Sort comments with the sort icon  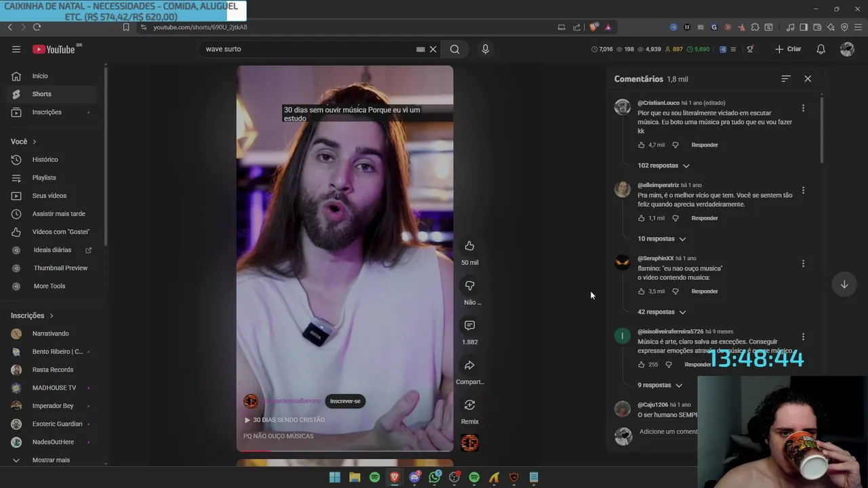(786, 79)
